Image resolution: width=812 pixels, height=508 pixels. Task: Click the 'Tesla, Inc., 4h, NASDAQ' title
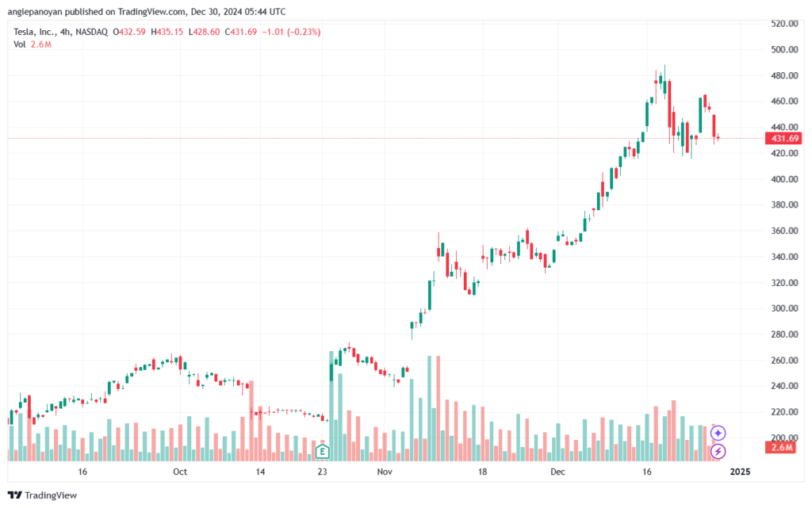pos(60,32)
